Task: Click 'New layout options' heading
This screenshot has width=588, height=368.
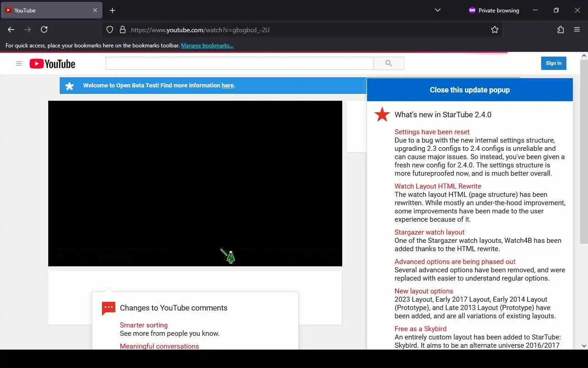Action: [x=424, y=291]
